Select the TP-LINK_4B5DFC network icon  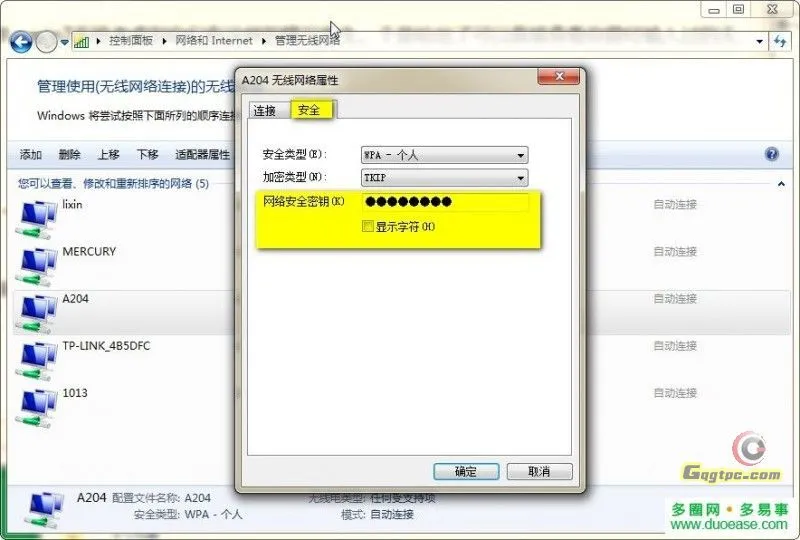click(36, 361)
